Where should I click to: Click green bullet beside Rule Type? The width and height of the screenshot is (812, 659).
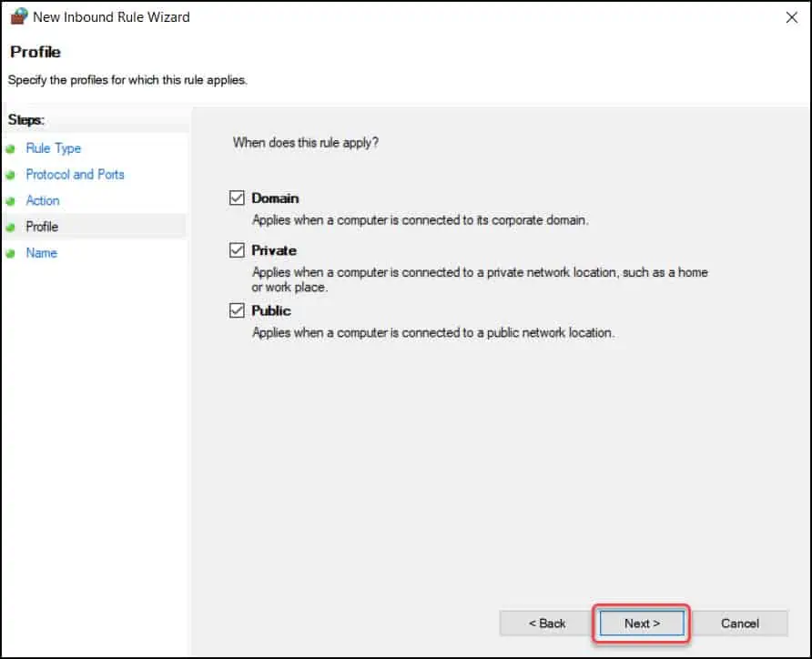(x=10, y=149)
